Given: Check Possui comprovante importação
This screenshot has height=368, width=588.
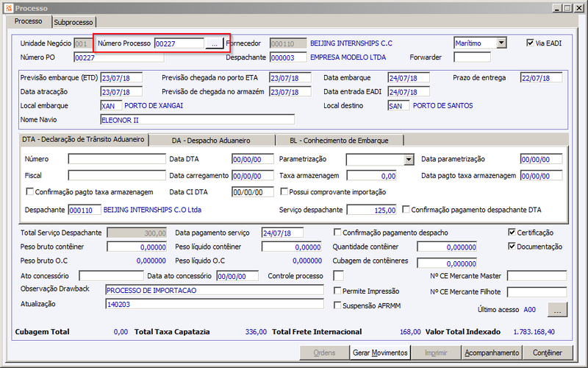Looking at the screenshot, I should pyautogui.click(x=284, y=192).
